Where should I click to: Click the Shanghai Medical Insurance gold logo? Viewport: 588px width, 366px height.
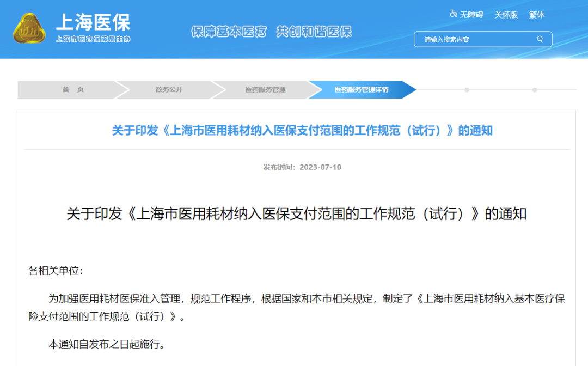(x=30, y=29)
